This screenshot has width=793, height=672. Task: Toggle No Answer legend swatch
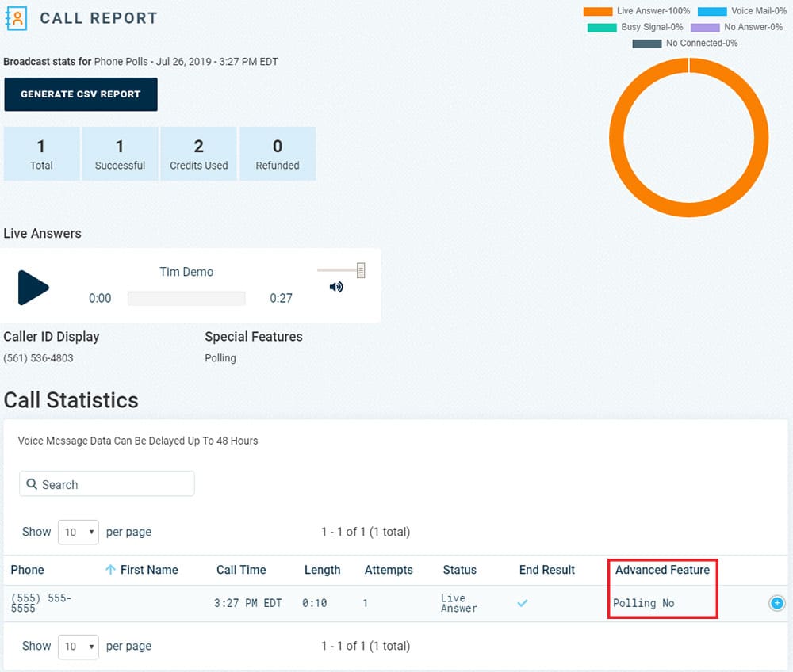tap(705, 28)
